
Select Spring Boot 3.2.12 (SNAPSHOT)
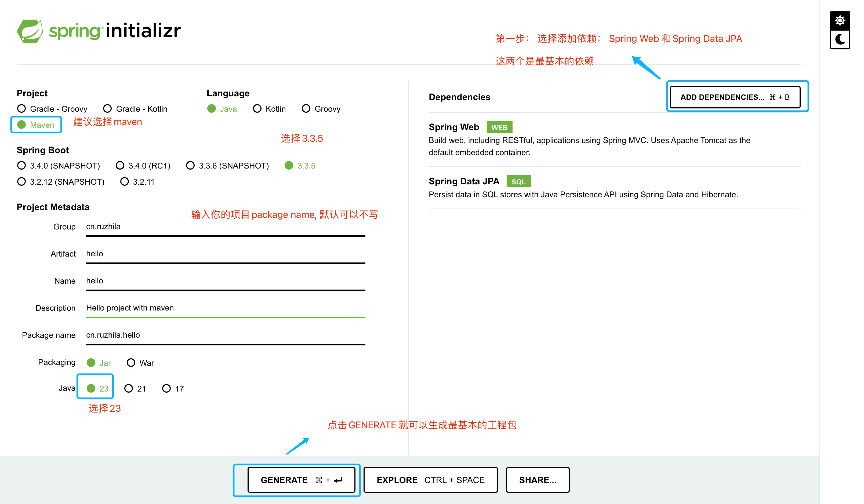click(x=61, y=182)
